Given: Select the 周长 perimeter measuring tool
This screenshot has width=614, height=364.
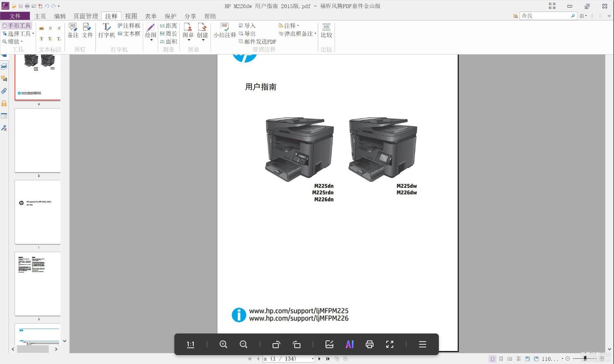Looking at the screenshot, I should 169,34.
